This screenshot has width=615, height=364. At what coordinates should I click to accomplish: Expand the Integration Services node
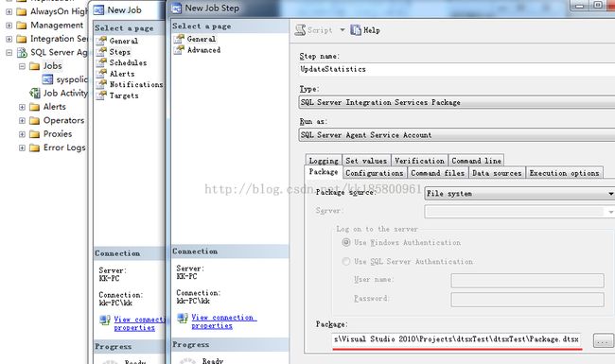pyautogui.click(x=9, y=39)
